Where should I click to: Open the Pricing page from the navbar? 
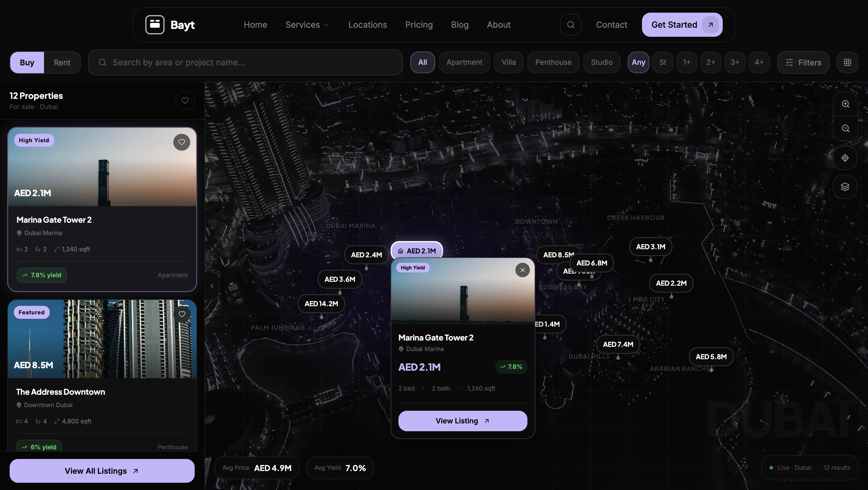click(x=419, y=25)
